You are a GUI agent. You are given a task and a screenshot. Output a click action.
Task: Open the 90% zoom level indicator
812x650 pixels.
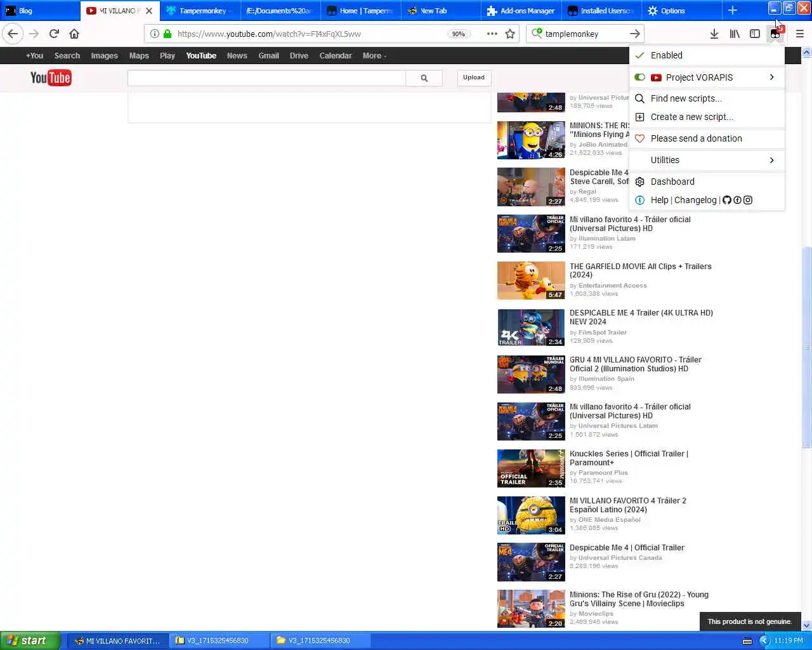tap(458, 34)
